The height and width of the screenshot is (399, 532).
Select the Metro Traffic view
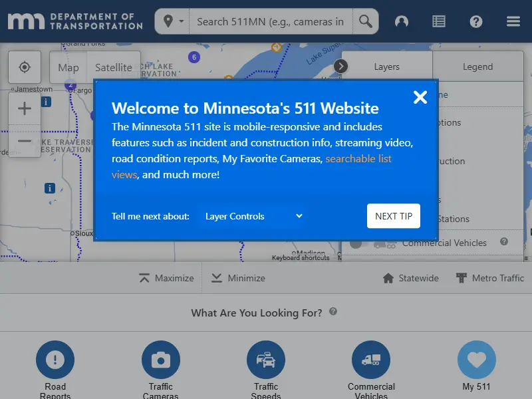(490, 278)
